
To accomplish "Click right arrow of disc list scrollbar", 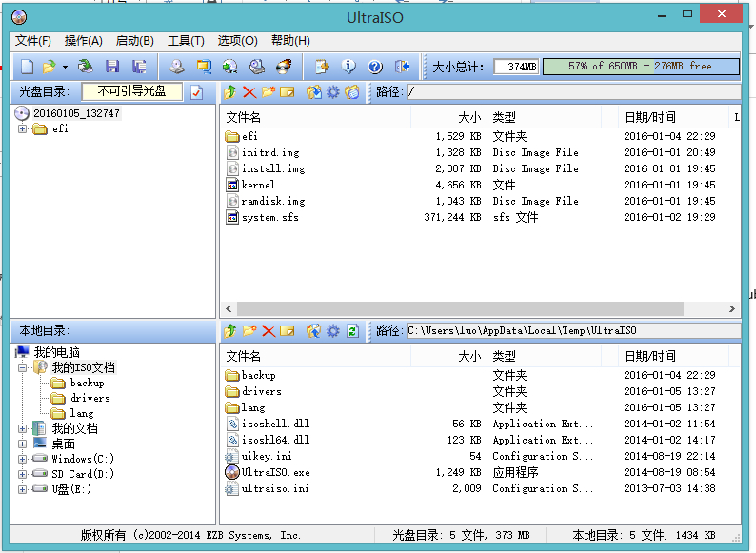I will [x=732, y=308].
